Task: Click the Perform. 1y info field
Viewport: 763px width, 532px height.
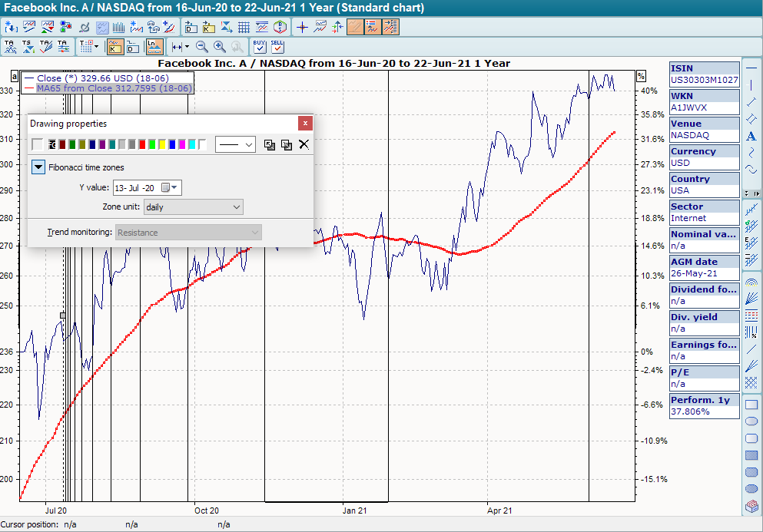Action: pos(704,406)
